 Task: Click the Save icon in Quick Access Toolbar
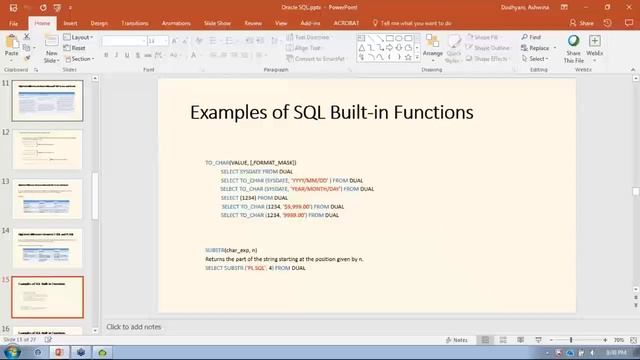[x=13, y=7]
